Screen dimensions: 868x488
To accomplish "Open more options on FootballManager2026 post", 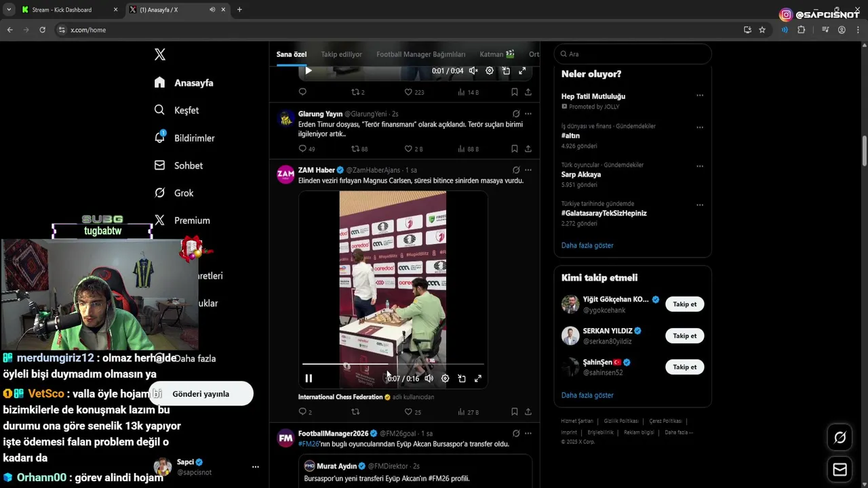I will pyautogui.click(x=528, y=433).
